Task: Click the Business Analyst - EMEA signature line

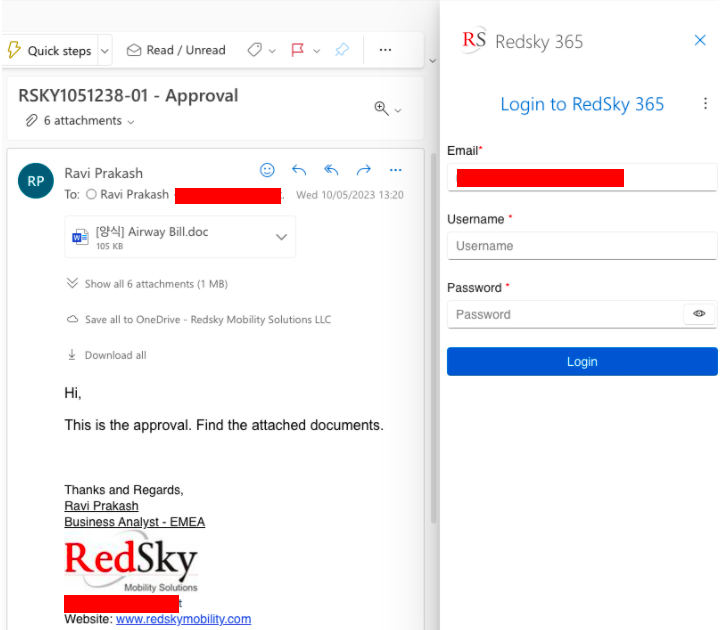Action: tap(135, 522)
